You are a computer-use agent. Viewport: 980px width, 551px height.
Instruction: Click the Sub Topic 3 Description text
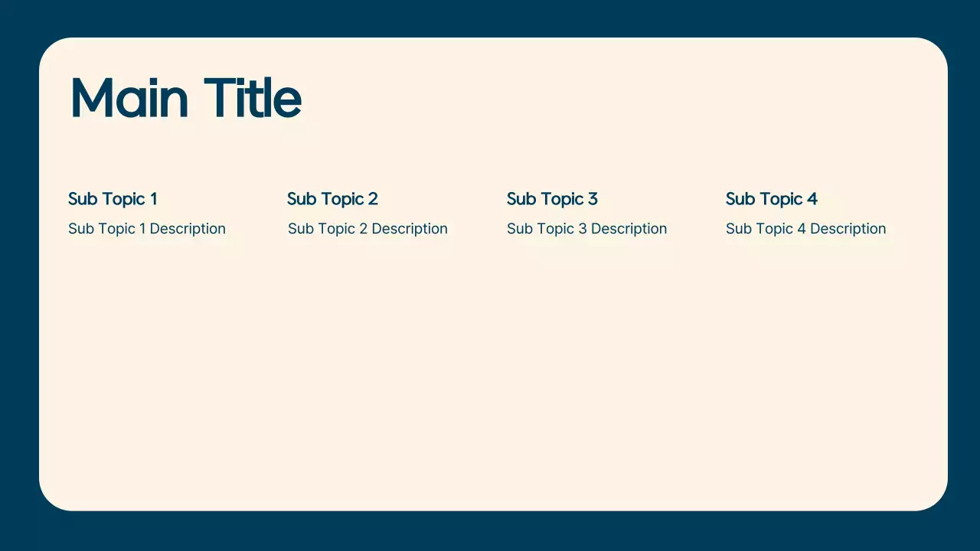586,229
